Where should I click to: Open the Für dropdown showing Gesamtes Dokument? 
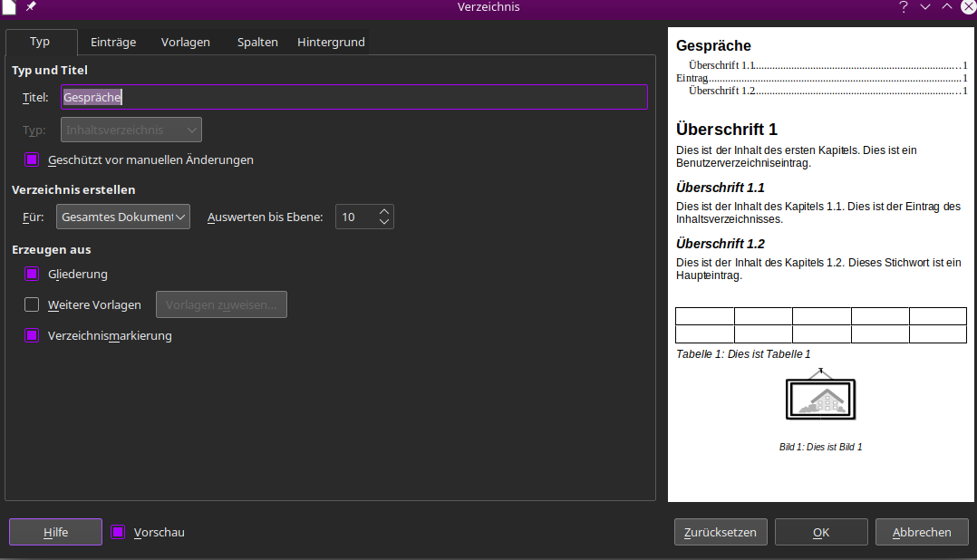[122, 217]
